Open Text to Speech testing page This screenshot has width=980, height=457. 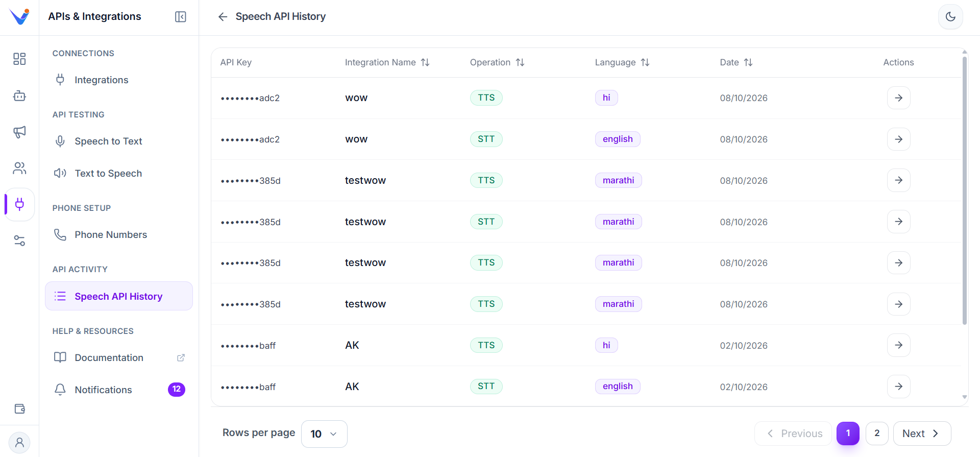point(119,173)
